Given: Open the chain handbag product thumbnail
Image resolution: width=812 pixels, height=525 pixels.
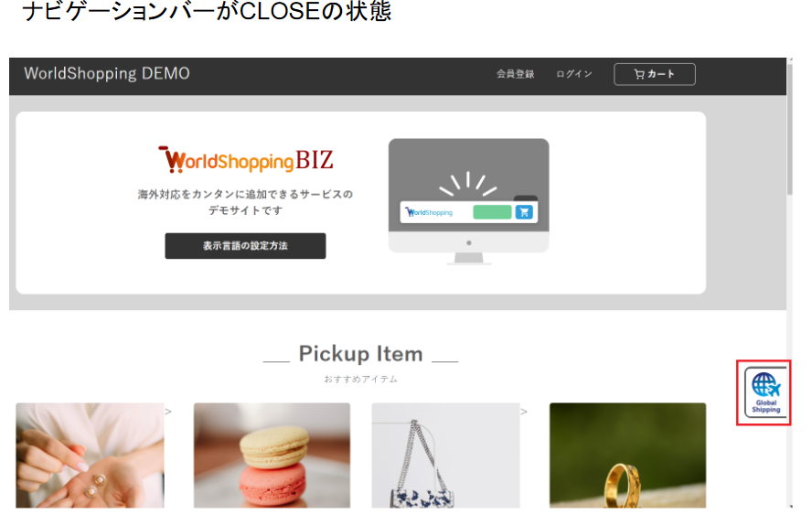Looking at the screenshot, I should coord(446,455).
